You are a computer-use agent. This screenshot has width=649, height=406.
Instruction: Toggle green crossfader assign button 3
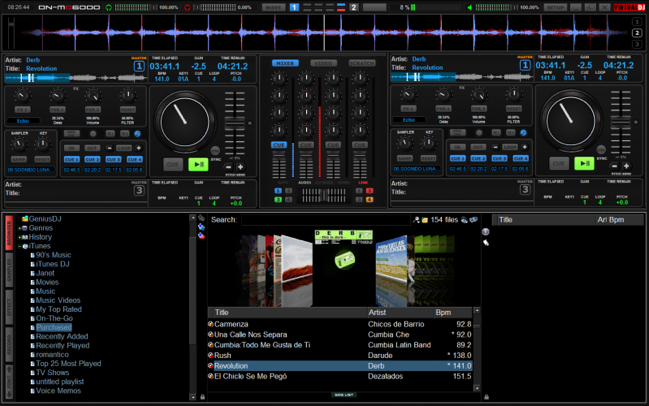coord(278,199)
